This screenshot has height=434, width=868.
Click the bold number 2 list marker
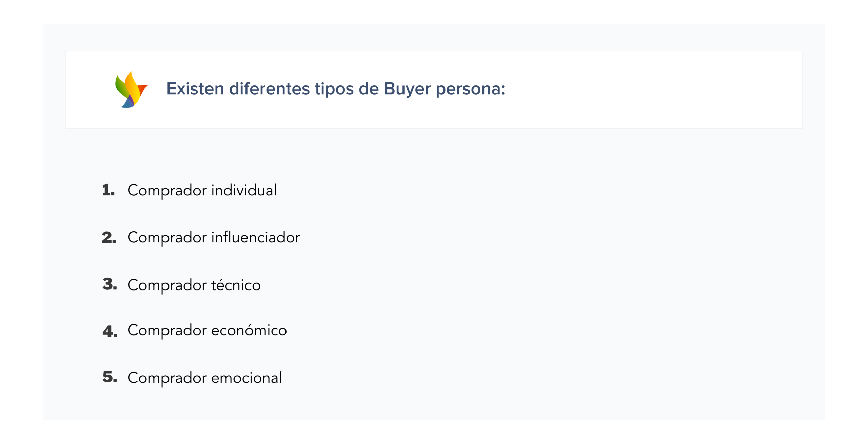(109, 237)
